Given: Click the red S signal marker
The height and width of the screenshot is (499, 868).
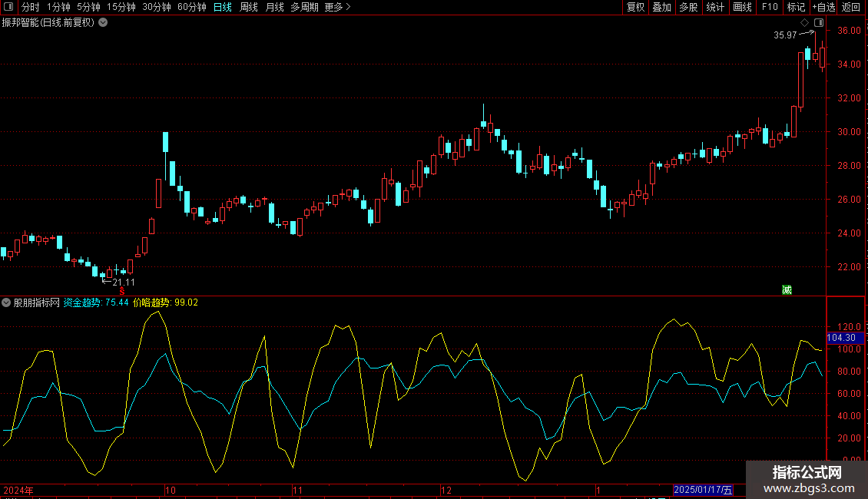Looking at the screenshot, I should click(122, 292).
